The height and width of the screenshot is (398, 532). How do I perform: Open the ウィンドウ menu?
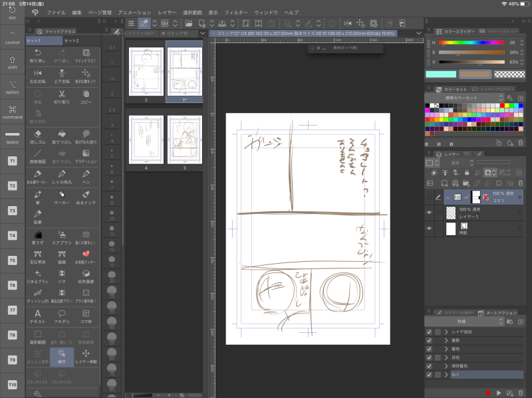266,13
